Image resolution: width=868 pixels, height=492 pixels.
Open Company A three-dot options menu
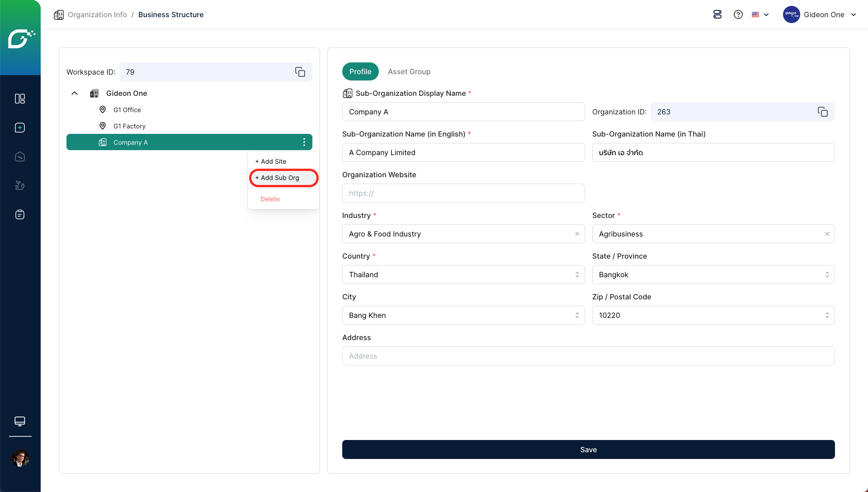pos(304,142)
